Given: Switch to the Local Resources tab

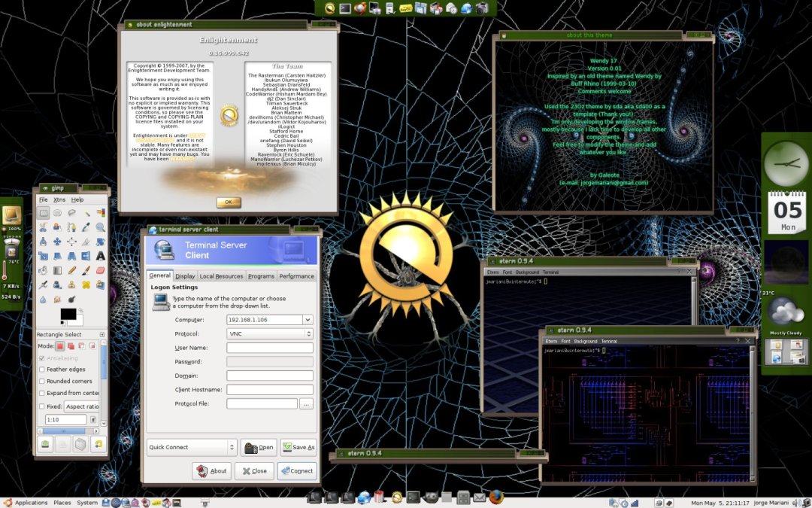Looking at the screenshot, I should click(221, 276).
